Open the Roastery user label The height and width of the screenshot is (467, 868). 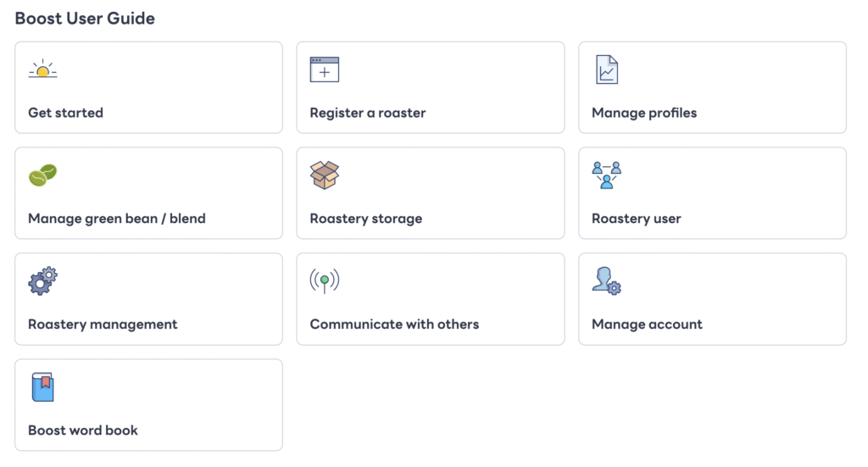636,219
